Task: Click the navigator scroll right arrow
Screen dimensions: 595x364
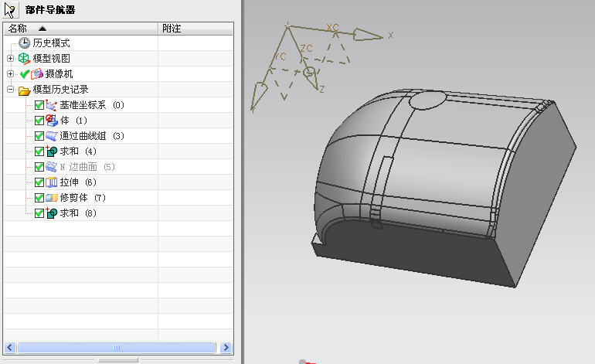Action: (x=226, y=347)
